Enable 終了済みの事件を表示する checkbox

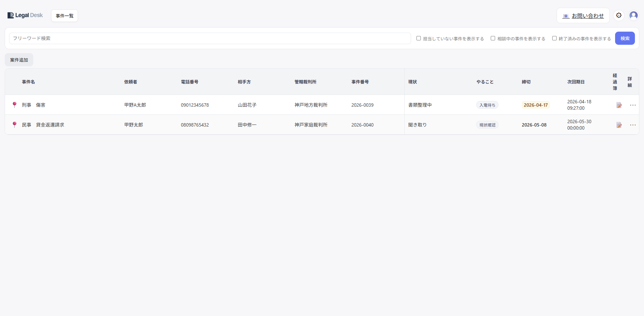(555, 38)
